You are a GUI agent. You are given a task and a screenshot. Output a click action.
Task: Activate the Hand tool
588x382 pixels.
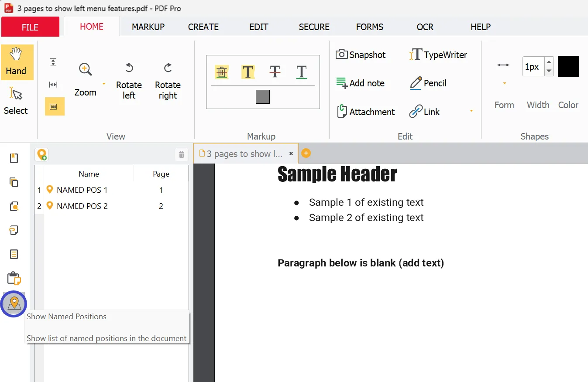coord(17,62)
